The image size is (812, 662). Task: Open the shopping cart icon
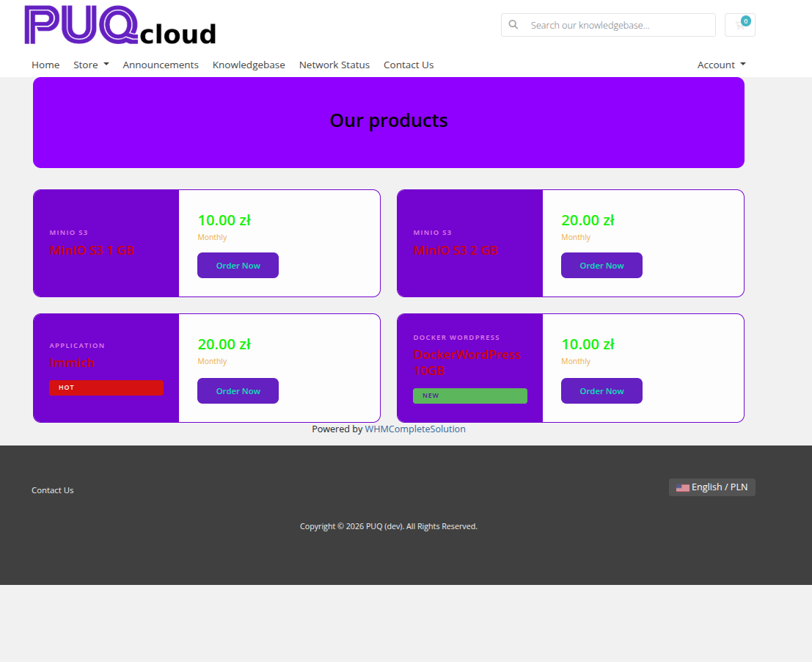click(x=739, y=25)
